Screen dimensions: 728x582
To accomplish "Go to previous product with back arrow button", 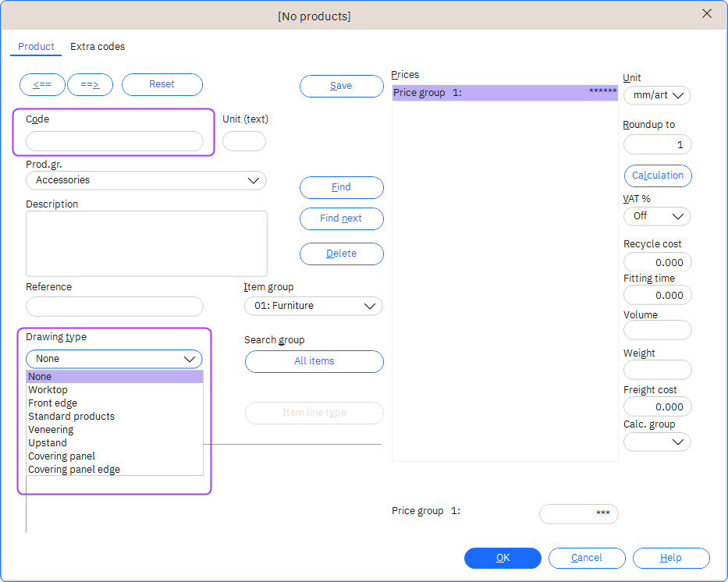I will [x=42, y=84].
